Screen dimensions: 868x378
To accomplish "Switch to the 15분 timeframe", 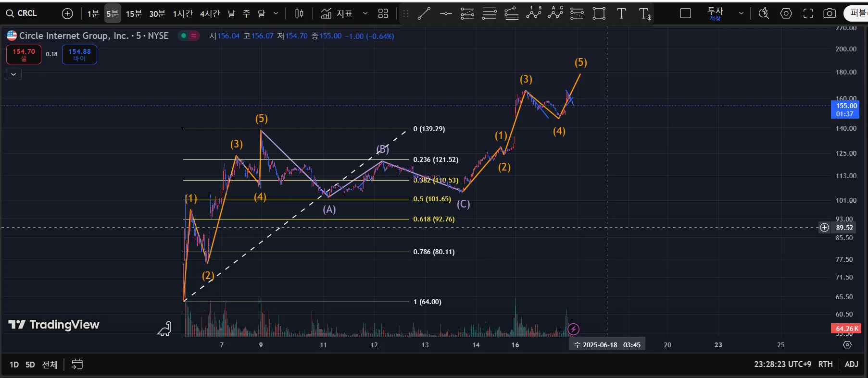I will [134, 13].
